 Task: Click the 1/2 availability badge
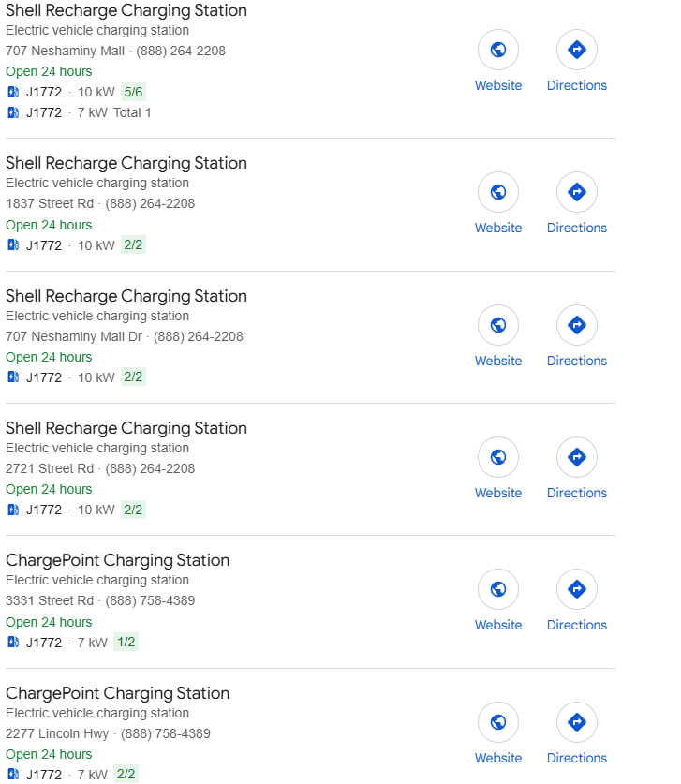(x=126, y=642)
